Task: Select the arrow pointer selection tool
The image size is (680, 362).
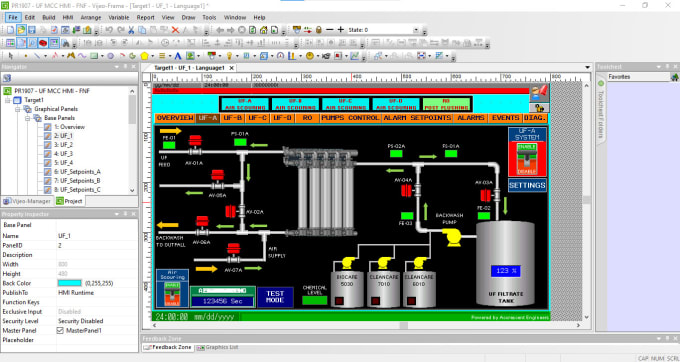Action: 11,56
